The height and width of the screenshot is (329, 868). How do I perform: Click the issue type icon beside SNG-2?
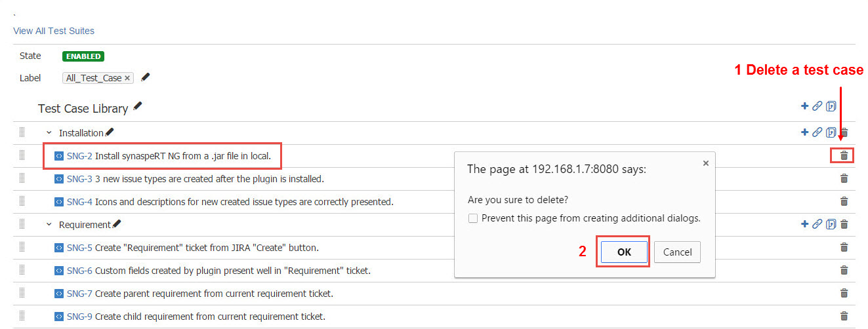(x=59, y=156)
